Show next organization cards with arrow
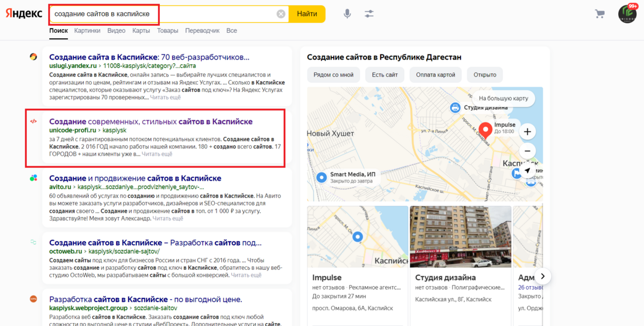The image size is (644, 326). click(543, 276)
